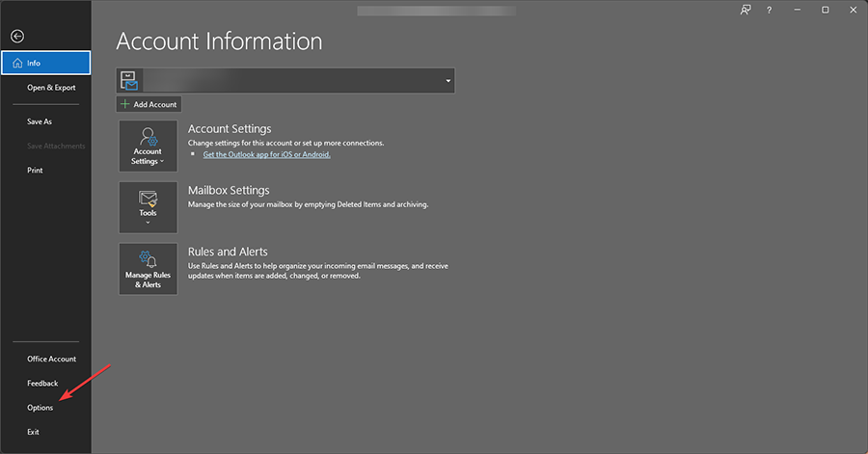868x454 pixels.
Task: Follow Get the Outlook app for iOS link
Action: (x=267, y=154)
